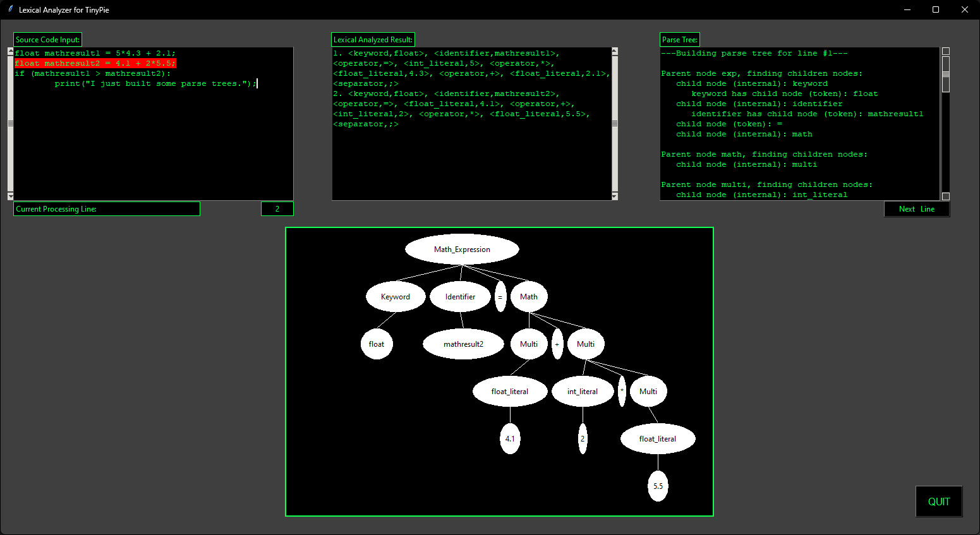
Task: Close the Lexical Analyzer for TinyPie window
Action: [x=965, y=9]
